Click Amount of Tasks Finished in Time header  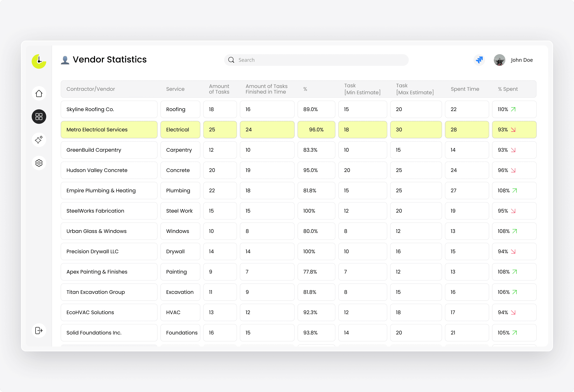pos(267,89)
